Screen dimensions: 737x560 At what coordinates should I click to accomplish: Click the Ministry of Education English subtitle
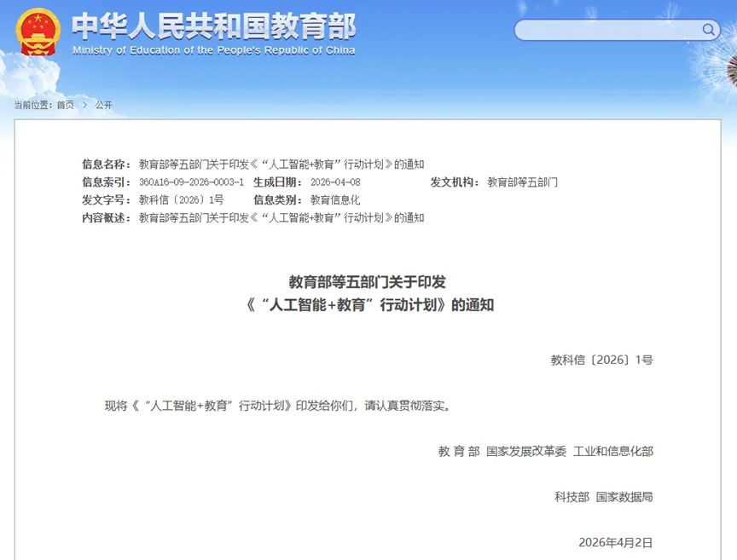[x=214, y=50]
